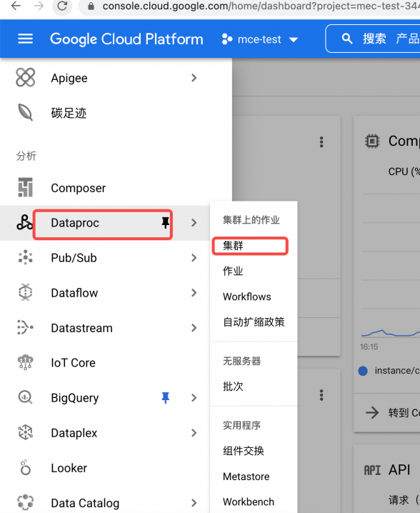This screenshot has height=513, width=420.
Task: Click the lock icon in the address bar
Action: click(x=91, y=6)
